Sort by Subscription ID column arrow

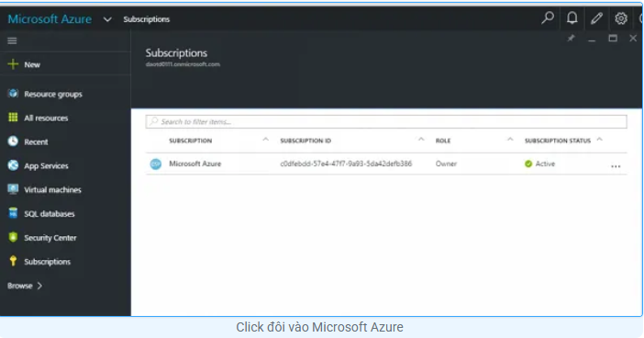point(421,140)
